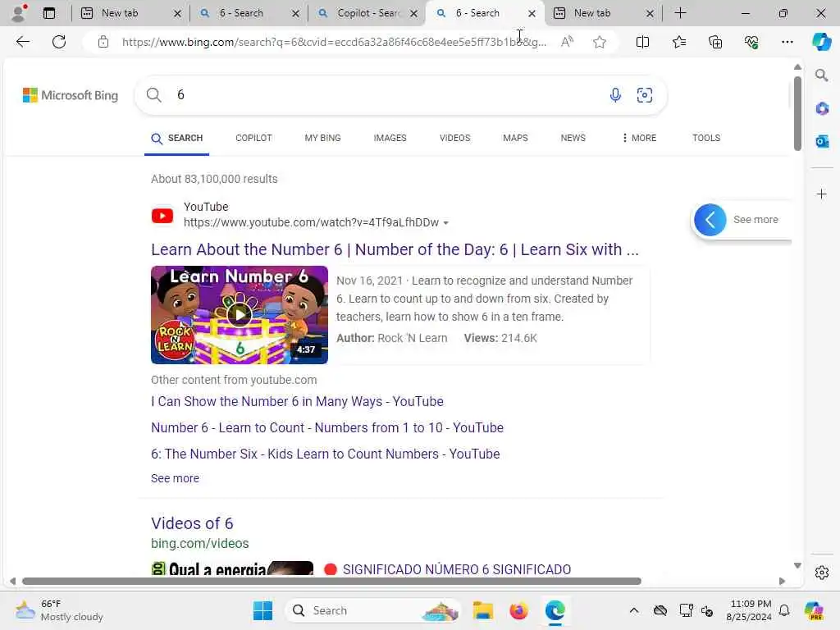Screen dimensions: 840x630
Task: Open Videos of 6 heading link
Action: pos(192,523)
